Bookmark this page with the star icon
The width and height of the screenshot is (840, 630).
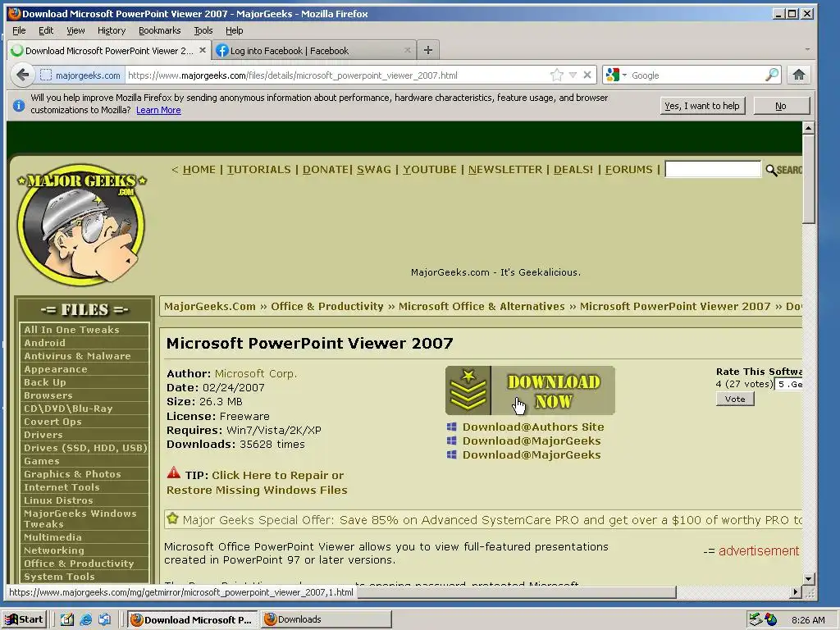(557, 75)
